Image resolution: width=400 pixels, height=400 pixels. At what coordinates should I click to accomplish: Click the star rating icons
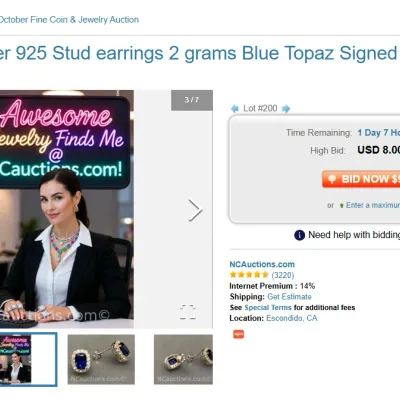tap(249, 275)
